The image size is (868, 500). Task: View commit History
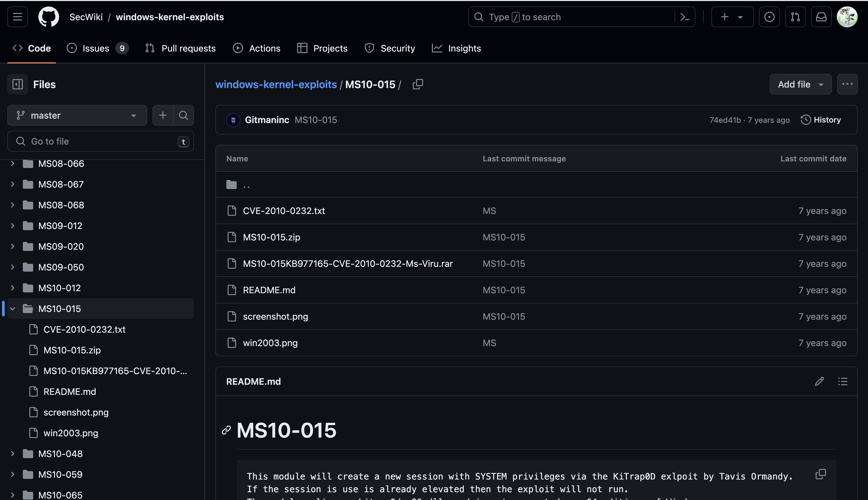click(x=821, y=120)
